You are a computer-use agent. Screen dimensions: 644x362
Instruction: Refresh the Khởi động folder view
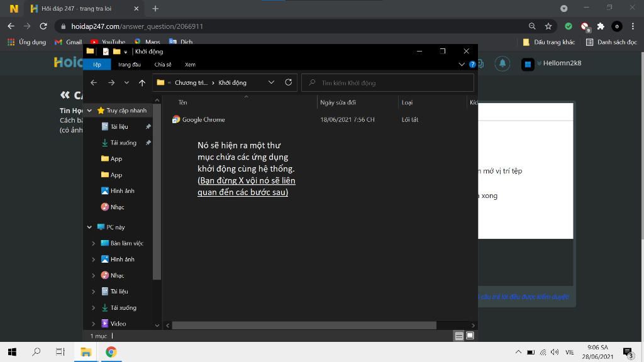(288, 82)
